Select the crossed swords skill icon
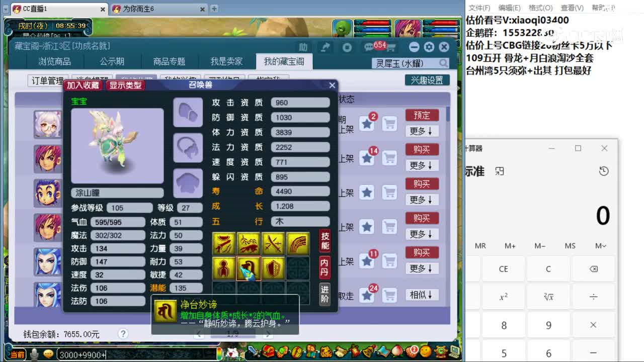 (x=273, y=244)
